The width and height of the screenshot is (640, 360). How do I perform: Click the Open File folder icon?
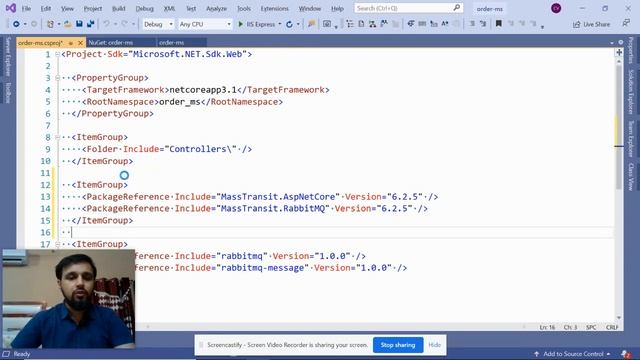pos(68,24)
